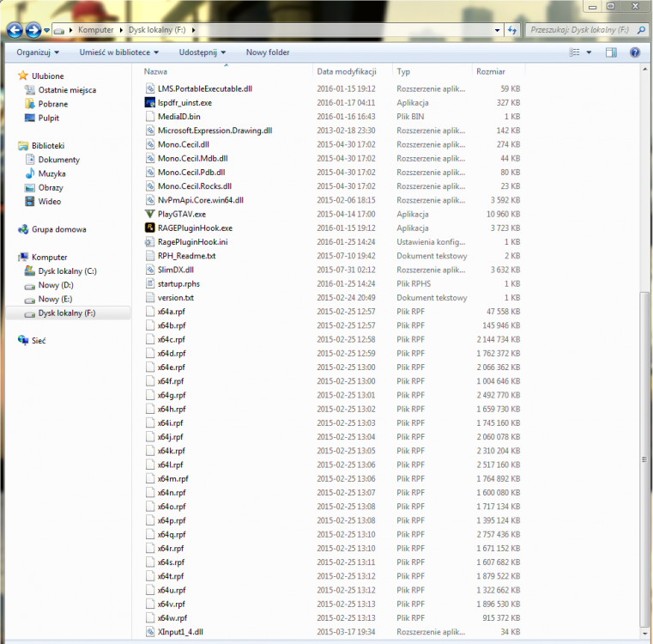Click the scroll up arrow of file list
Screen dimensions: 653x644
[644, 70]
